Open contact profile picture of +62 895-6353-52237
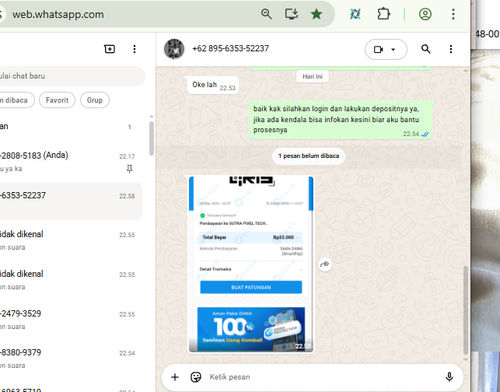Screen dimensions: 500x392 [174, 49]
